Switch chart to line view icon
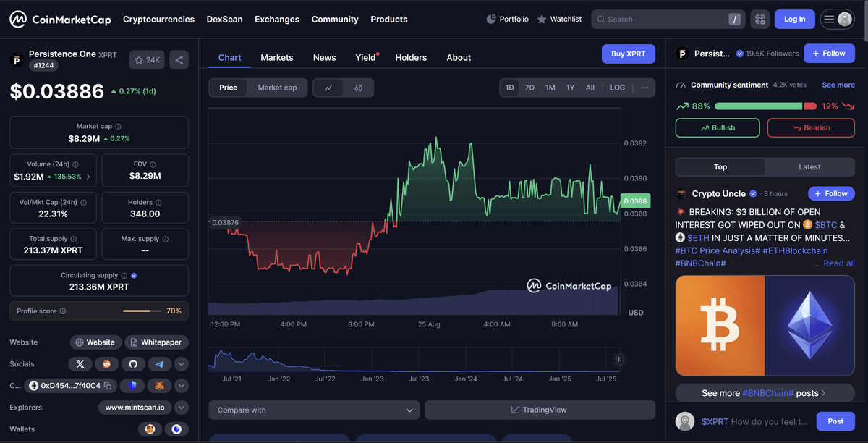 click(x=328, y=88)
